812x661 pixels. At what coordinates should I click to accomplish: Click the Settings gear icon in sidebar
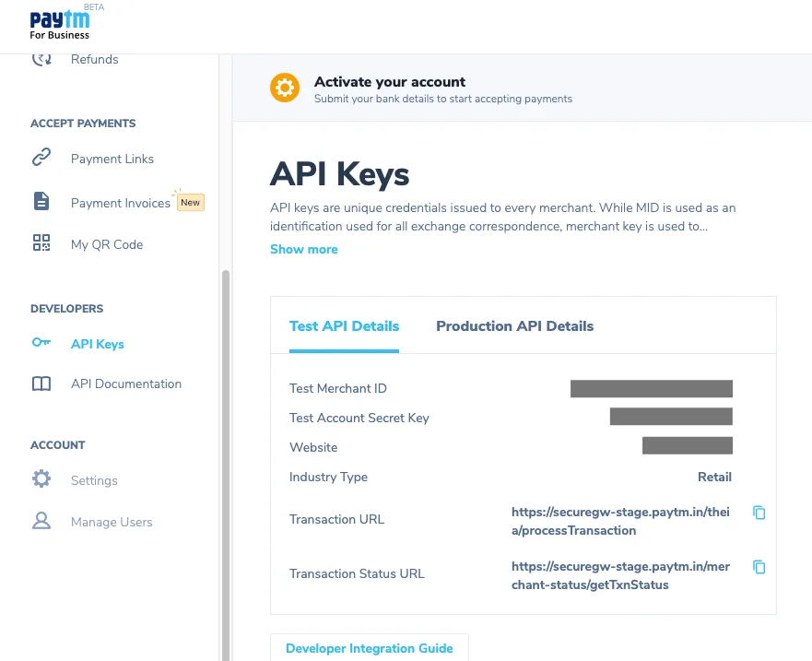[x=41, y=478]
